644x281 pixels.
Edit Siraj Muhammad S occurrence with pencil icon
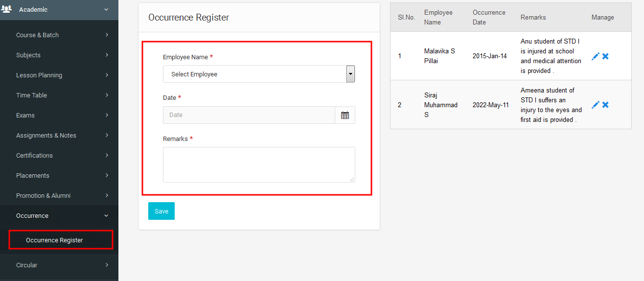coord(595,105)
